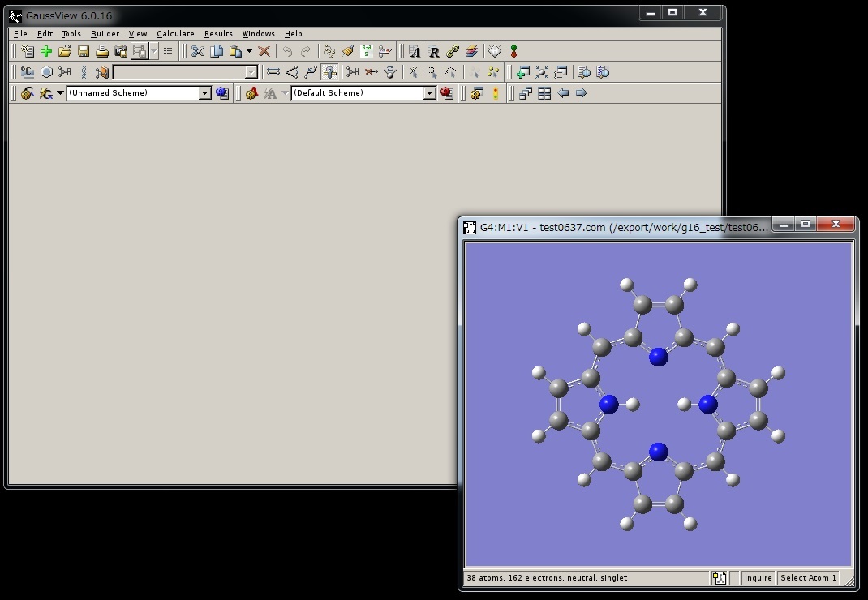Image resolution: width=868 pixels, height=600 pixels.
Task: Expand the Default Scheme combo box
Action: (x=430, y=93)
